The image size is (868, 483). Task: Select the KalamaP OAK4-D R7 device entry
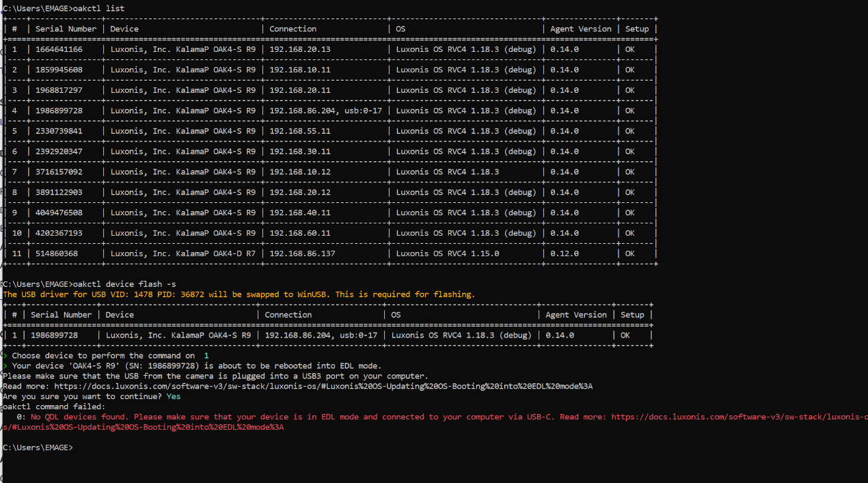tap(182, 253)
